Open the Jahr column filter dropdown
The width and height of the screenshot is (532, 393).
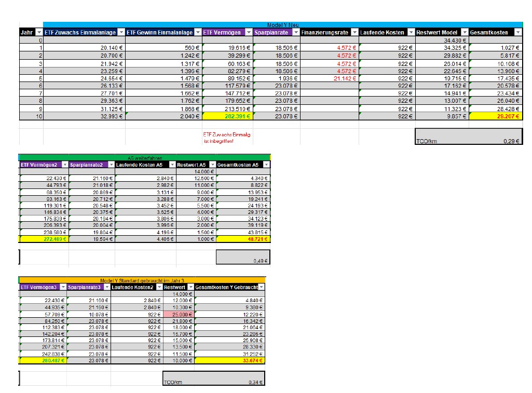point(38,33)
